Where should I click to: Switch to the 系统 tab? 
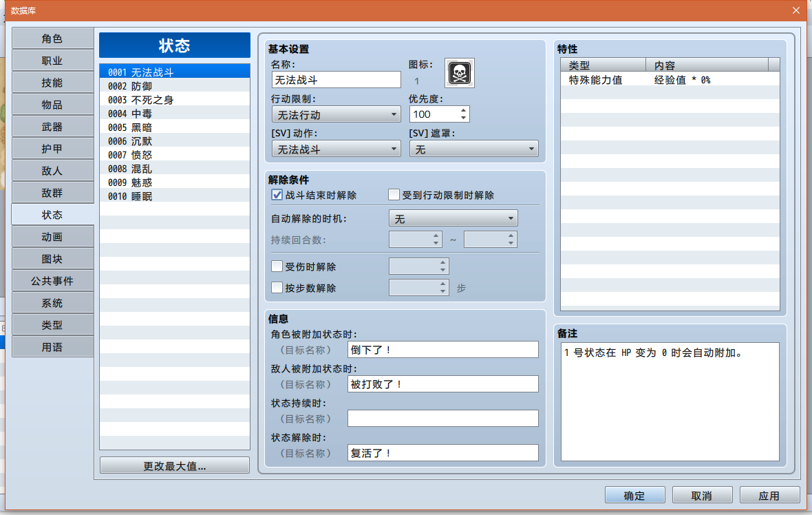[x=52, y=302]
